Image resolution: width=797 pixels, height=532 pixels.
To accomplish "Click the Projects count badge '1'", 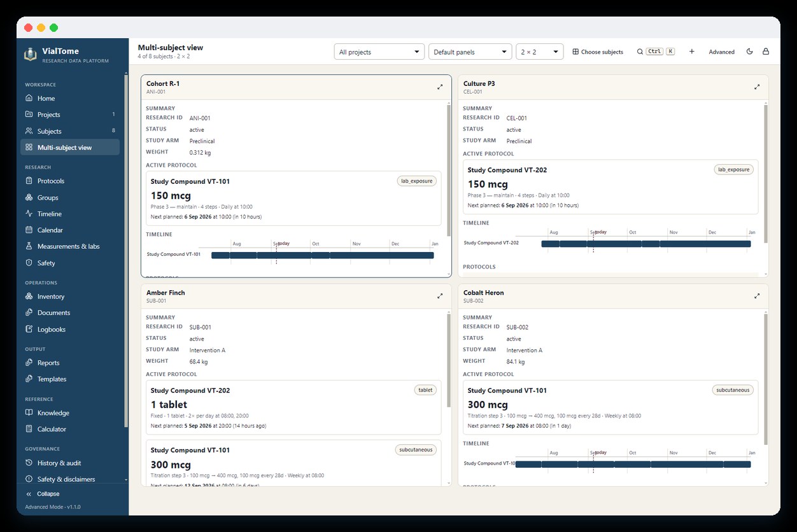I will [113, 115].
